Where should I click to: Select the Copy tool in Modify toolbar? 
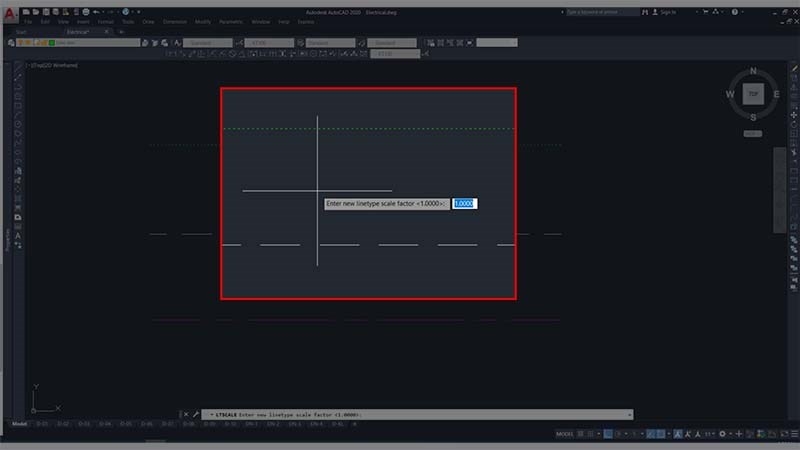pos(794,78)
